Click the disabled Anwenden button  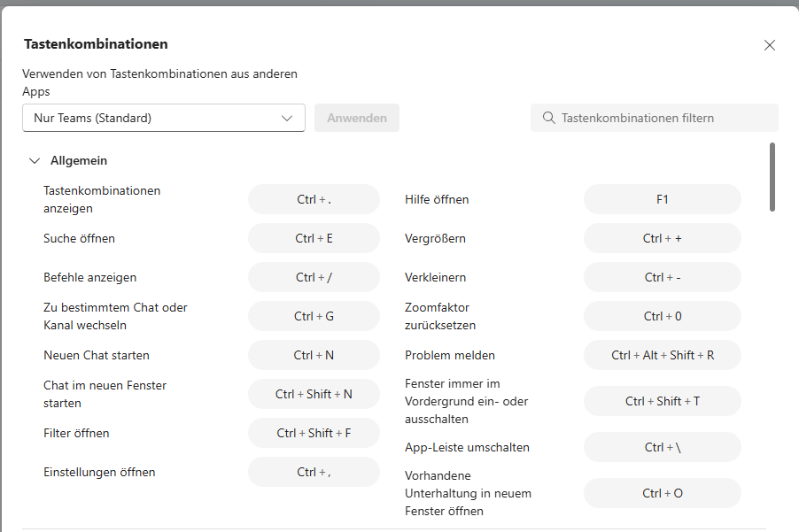357,118
